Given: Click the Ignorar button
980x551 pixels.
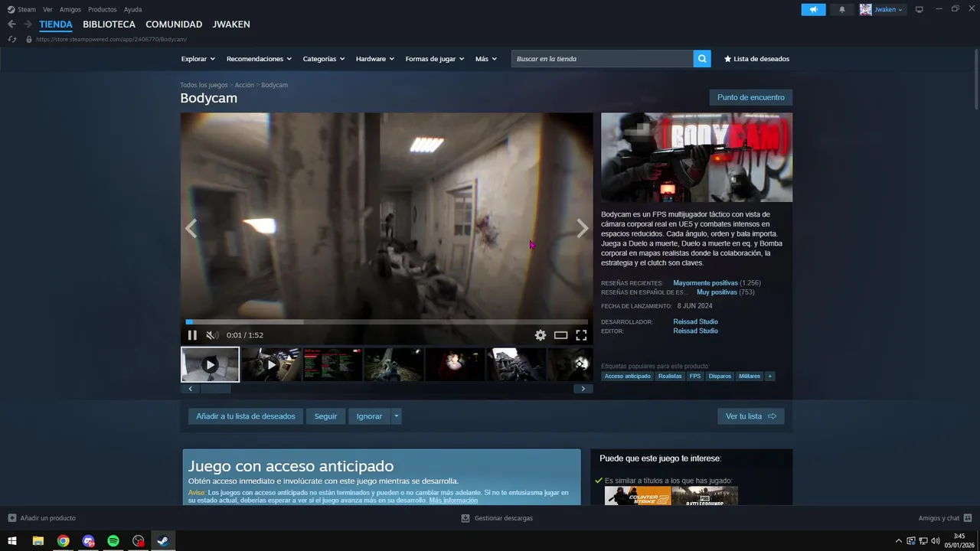Looking at the screenshot, I should tap(369, 416).
